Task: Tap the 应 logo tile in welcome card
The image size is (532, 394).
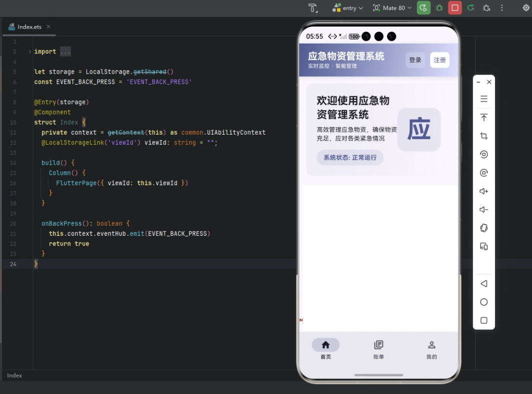Action: point(418,129)
